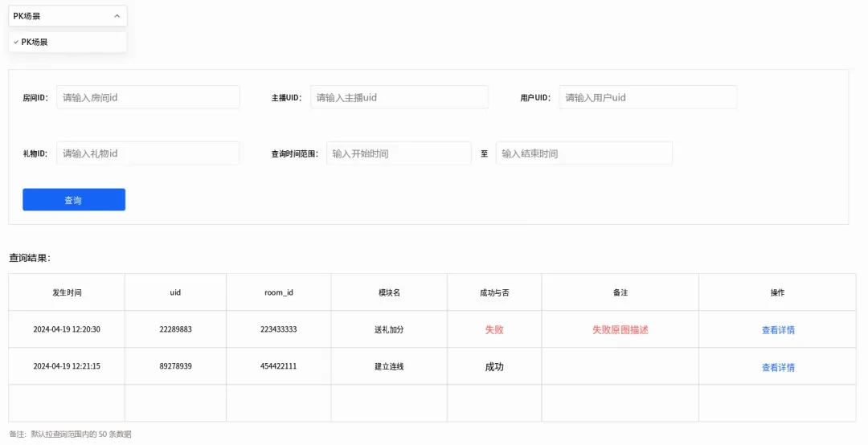Open the end time field 输入结束时间
The height and width of the screenshot is (445, 868).
pos(584,153)
